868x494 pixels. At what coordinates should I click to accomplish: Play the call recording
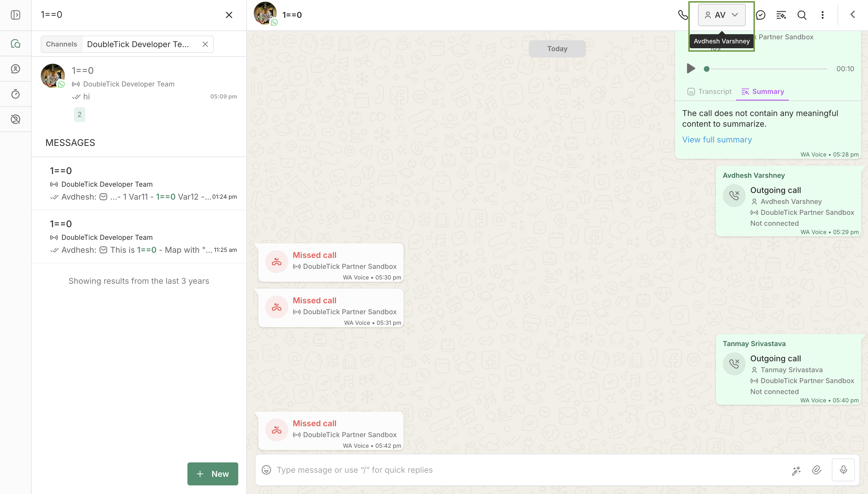(691, 69)
